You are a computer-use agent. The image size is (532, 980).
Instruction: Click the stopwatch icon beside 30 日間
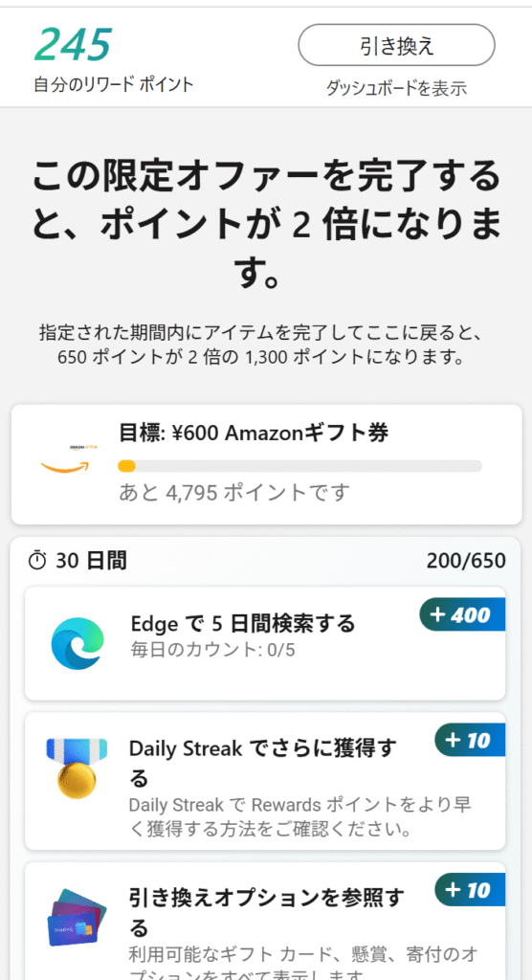[37, 560]
